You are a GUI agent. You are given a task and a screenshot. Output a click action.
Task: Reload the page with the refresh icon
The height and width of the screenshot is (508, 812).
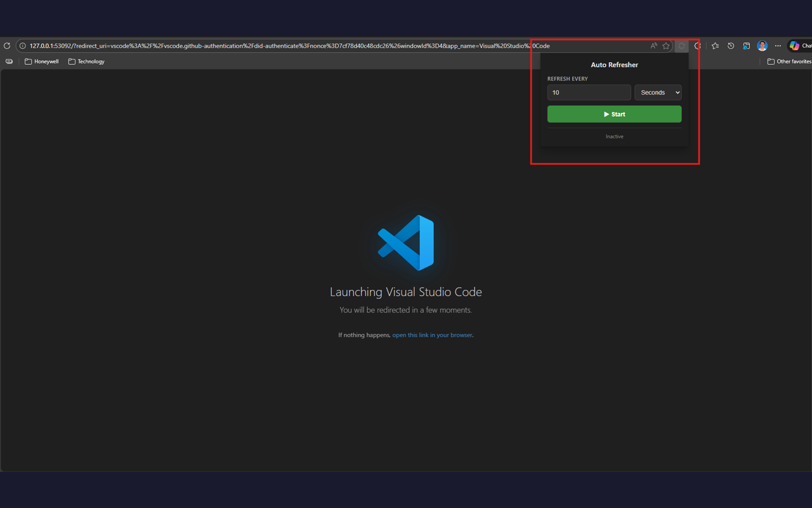pyautogui.click(x=7, y=46)
